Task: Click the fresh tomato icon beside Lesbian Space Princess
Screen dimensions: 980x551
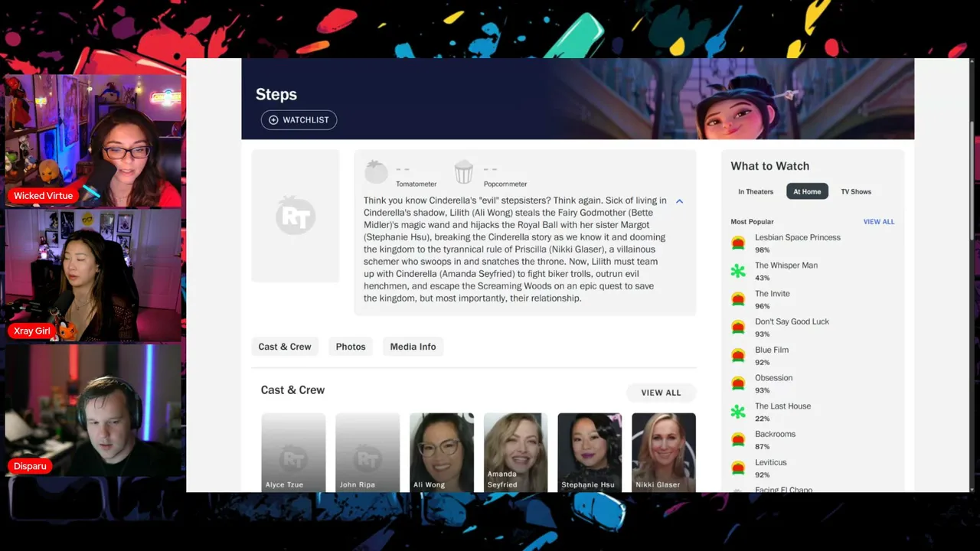Action: (x=738, y=243)
